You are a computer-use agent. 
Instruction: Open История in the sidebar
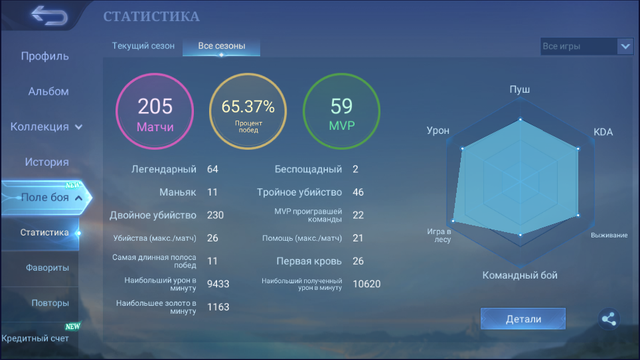pos(47,162)
